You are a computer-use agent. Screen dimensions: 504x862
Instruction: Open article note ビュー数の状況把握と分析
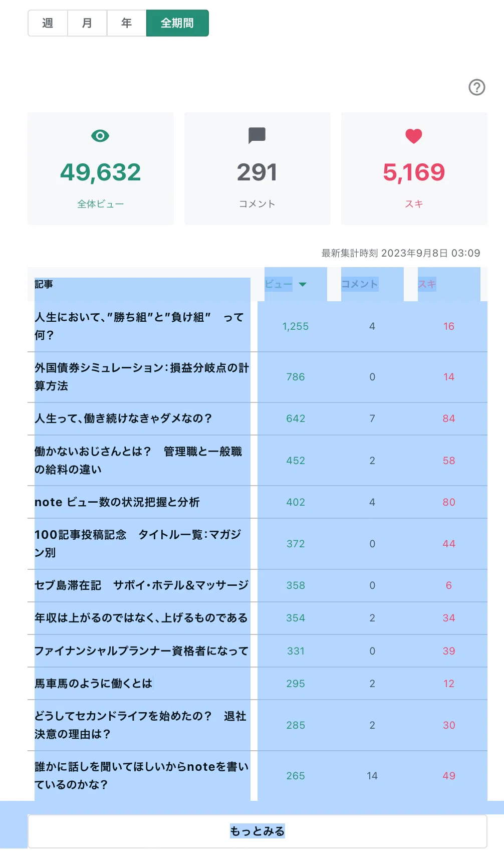point(117,502)
